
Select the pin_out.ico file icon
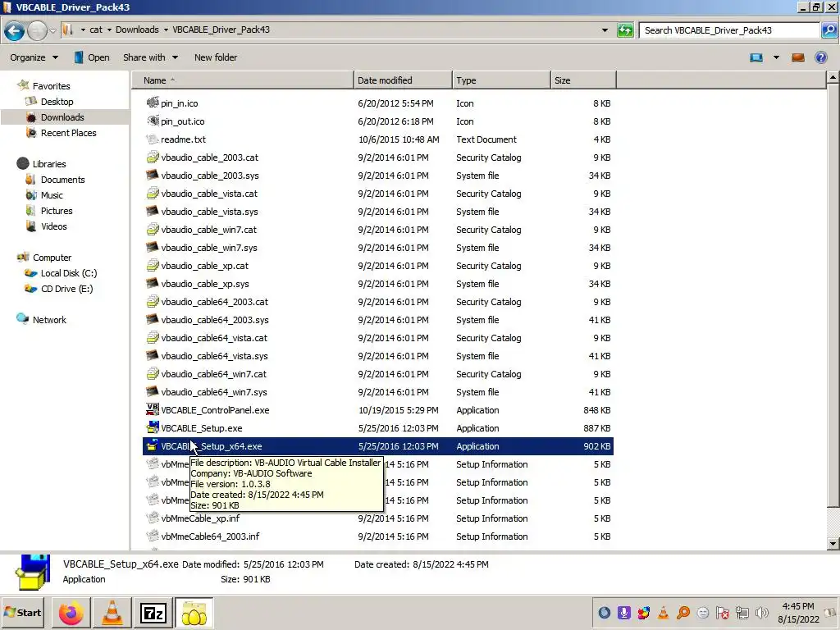point(153,121)
